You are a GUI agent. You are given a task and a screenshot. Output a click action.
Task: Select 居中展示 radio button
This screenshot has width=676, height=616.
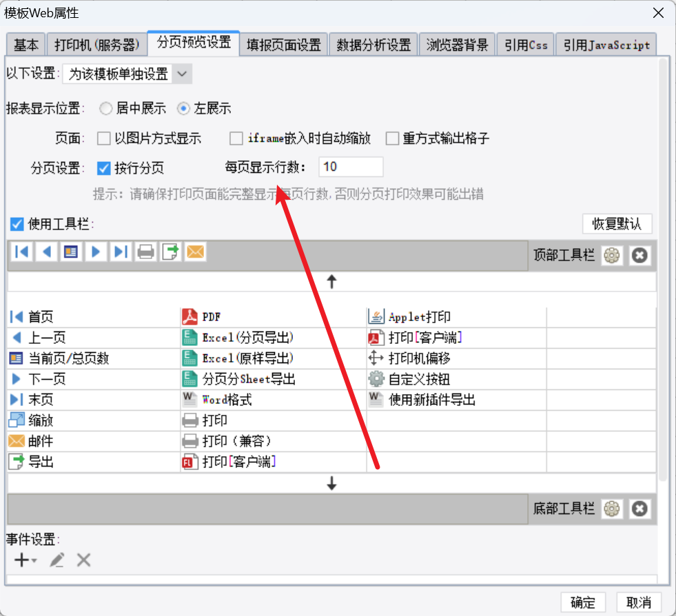click(106, 108)
